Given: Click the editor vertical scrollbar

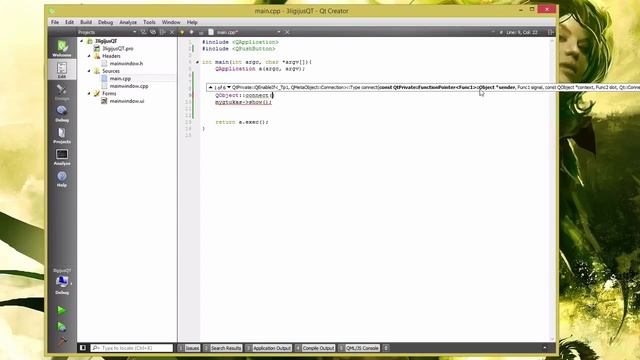Looking at the screenshot, I should click(x=552, y=189).
